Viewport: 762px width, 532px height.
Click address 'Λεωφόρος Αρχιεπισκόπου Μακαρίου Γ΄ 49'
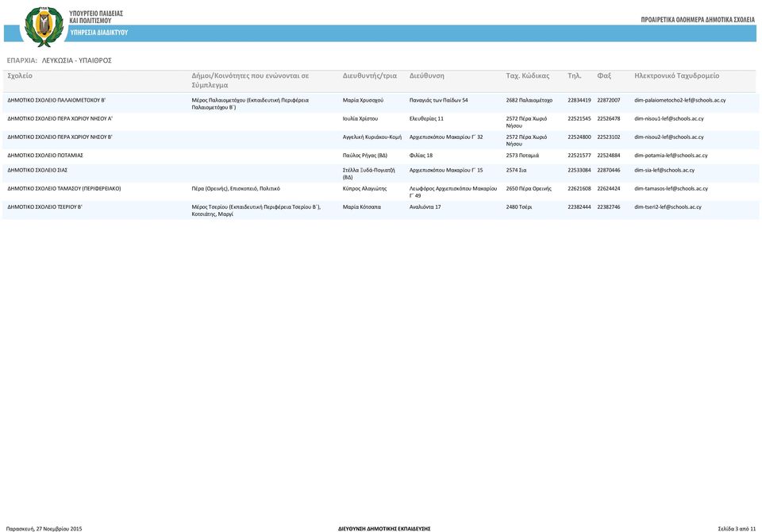453,192
